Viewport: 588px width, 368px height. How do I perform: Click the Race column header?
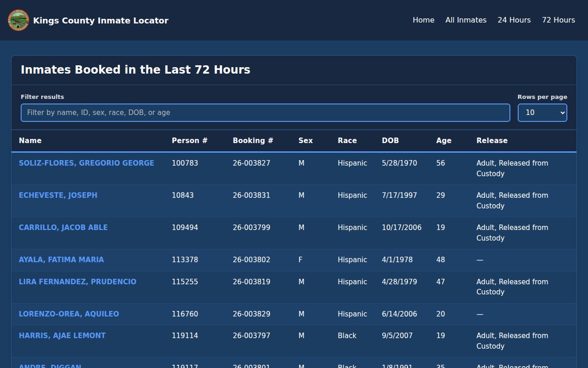pos(347,141)
